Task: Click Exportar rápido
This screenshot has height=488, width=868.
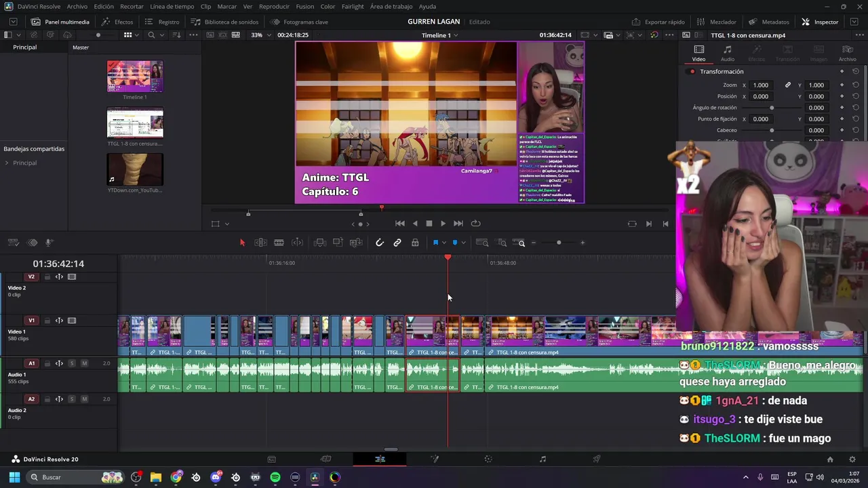Action: tap(658, 22)
